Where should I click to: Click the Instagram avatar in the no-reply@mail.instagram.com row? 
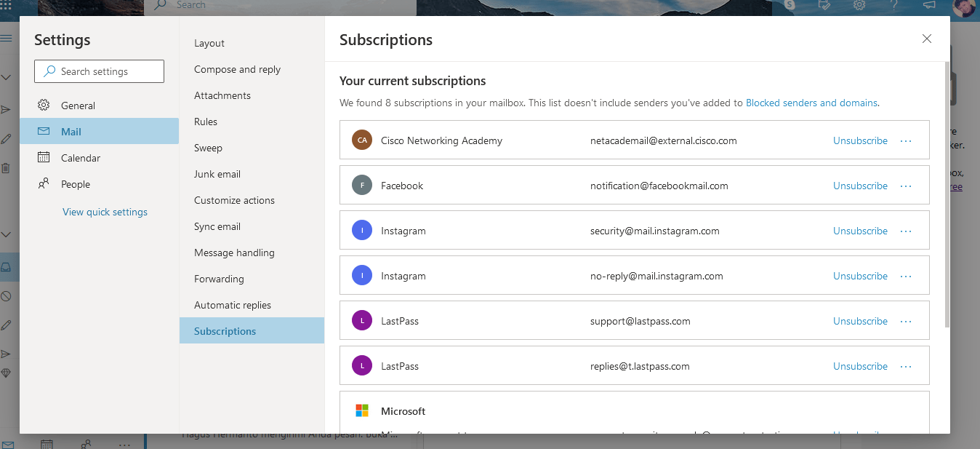362,275
